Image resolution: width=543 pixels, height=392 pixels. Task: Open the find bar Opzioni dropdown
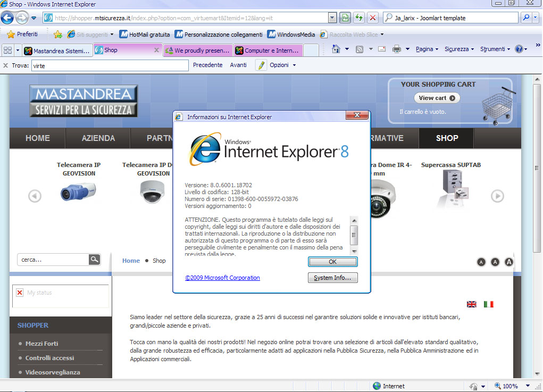(283, 65)
